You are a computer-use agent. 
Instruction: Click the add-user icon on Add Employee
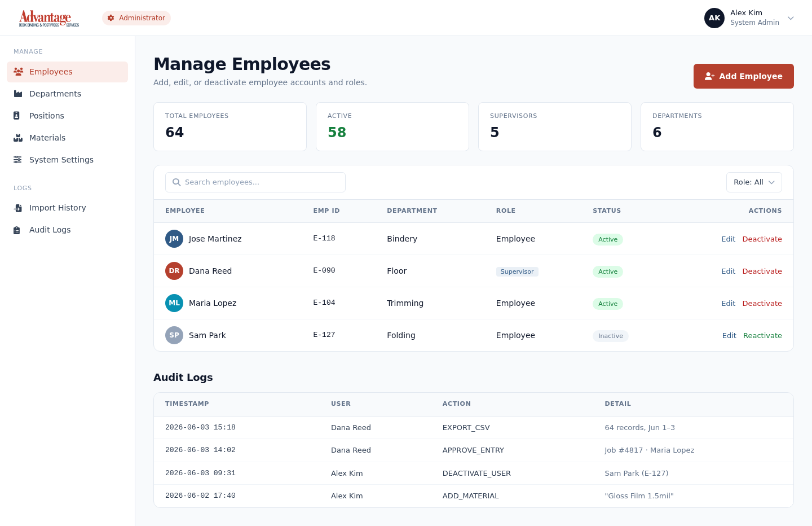click(709, 76)
